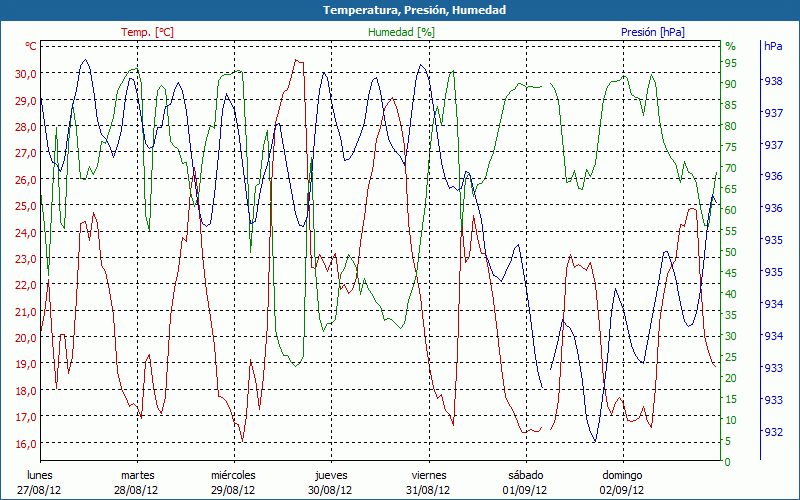This screenshot has width=800, height=500.
Task: Click the '°C' unit on the left axis
Action: [31, 46]
